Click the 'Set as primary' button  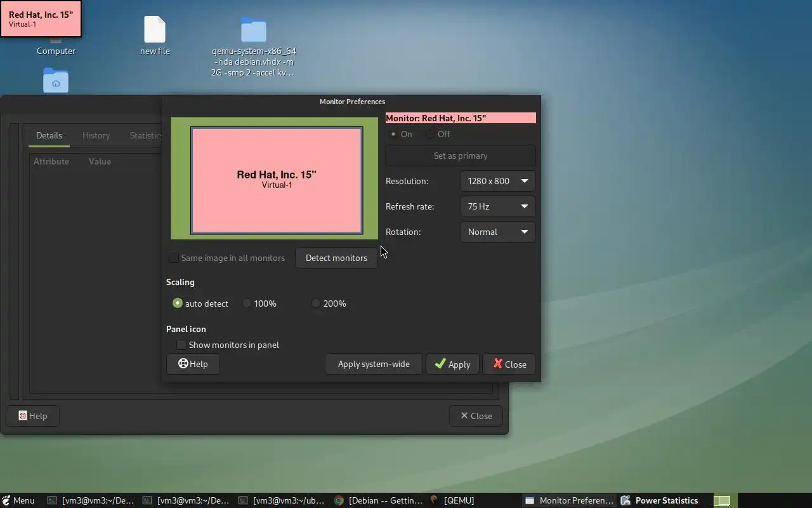coord(461,156)
